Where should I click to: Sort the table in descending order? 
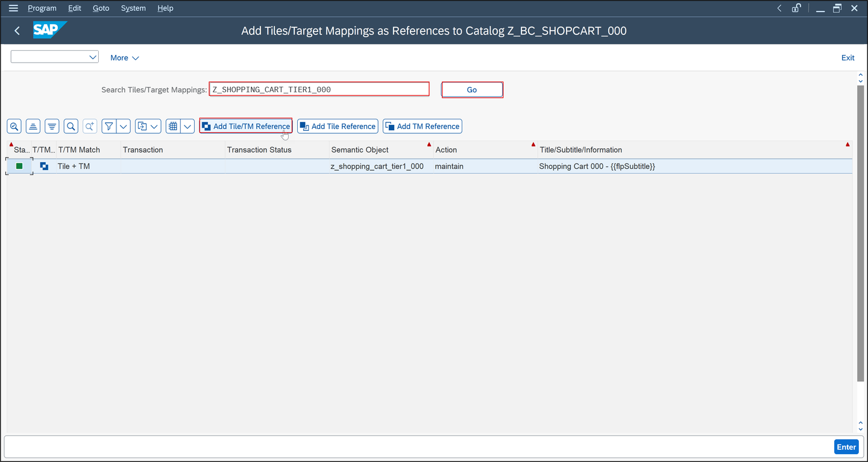52,126
